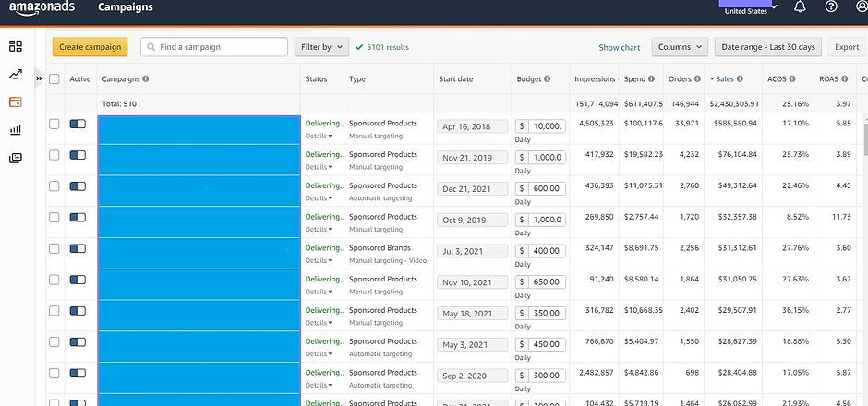The height and width of the screenshot is (406, 868).
Task: Expand Details for Jul 3, 2021 campaign
Action: [x=319, y=260]
